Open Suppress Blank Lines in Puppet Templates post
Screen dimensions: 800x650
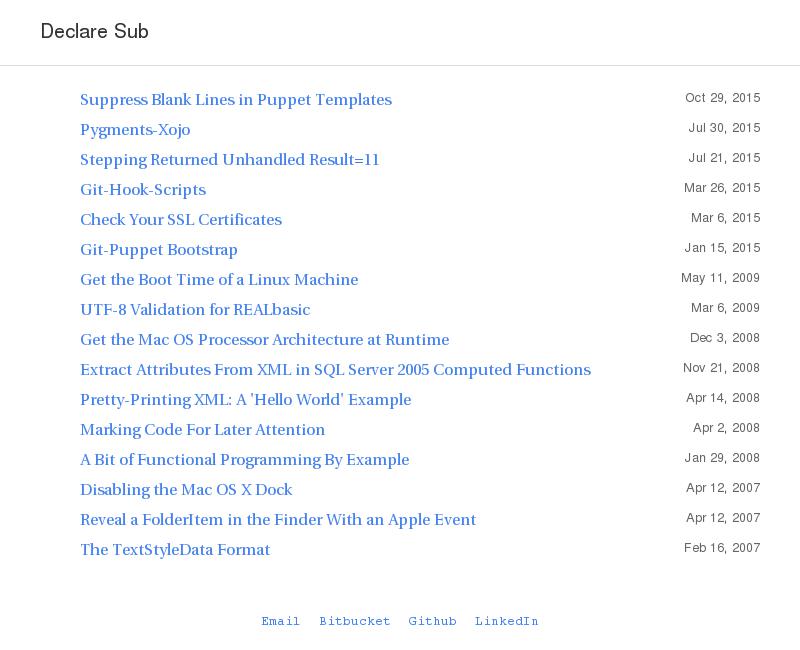pyautogui.click(x=235, y=100)
